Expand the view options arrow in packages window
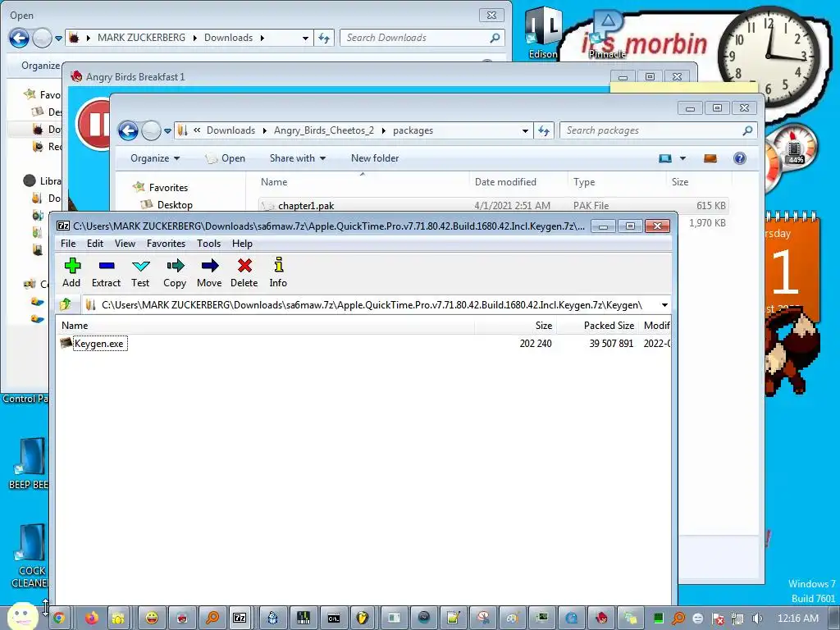The height and width of the screenshot is (630, 840). coord(682,158)
